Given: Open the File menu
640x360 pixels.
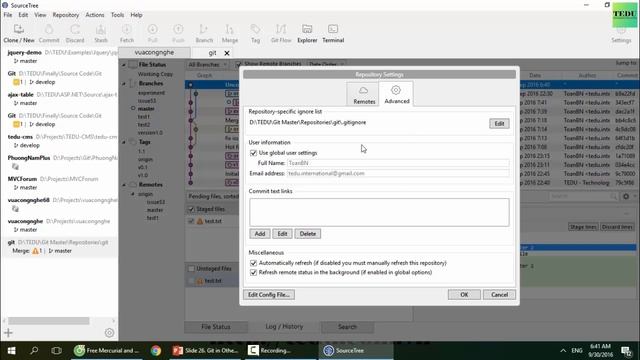Looking at the screenshot, I should click(x=8, y=15).
